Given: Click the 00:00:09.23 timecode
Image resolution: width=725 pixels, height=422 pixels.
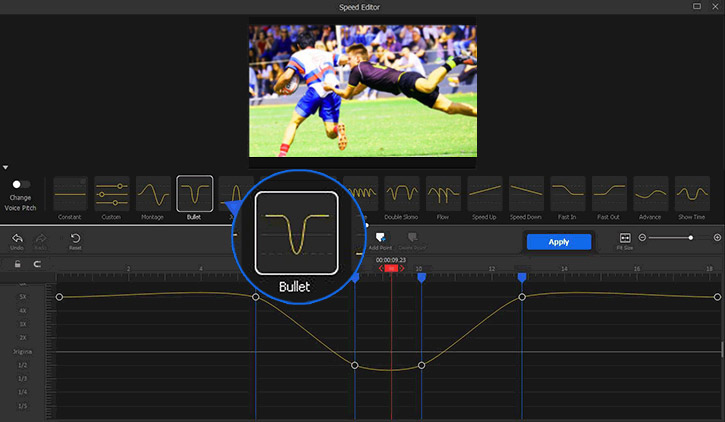Looking at the screenshot, I should point(391,260).
